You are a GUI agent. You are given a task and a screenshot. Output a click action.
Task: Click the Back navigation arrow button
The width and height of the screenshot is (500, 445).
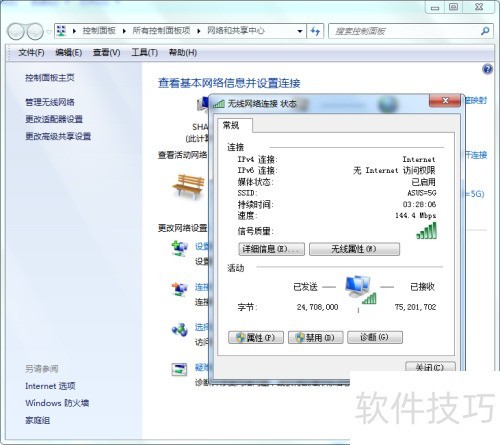pos(16,31)
